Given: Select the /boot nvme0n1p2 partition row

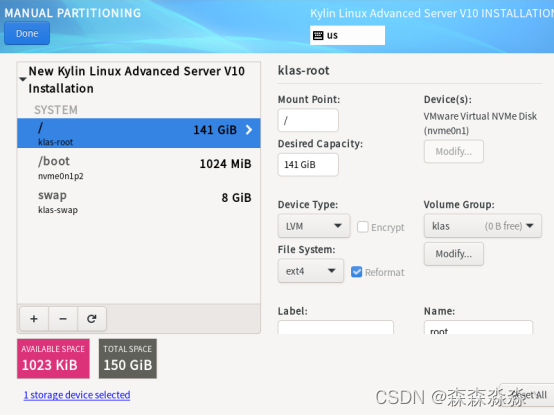Looking at the screenshot, I should coord(138,167).
